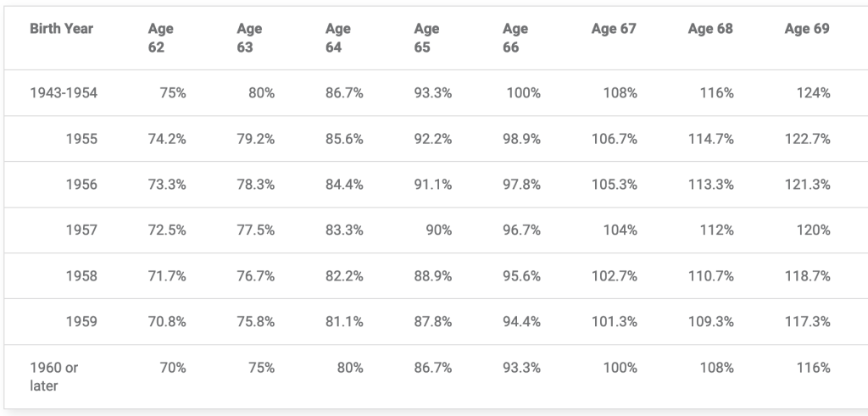The image size is (868, 416).
Task: Select the 82.2% cell in 1958 row
Action: pyautogui.click(x=344, y=276)
